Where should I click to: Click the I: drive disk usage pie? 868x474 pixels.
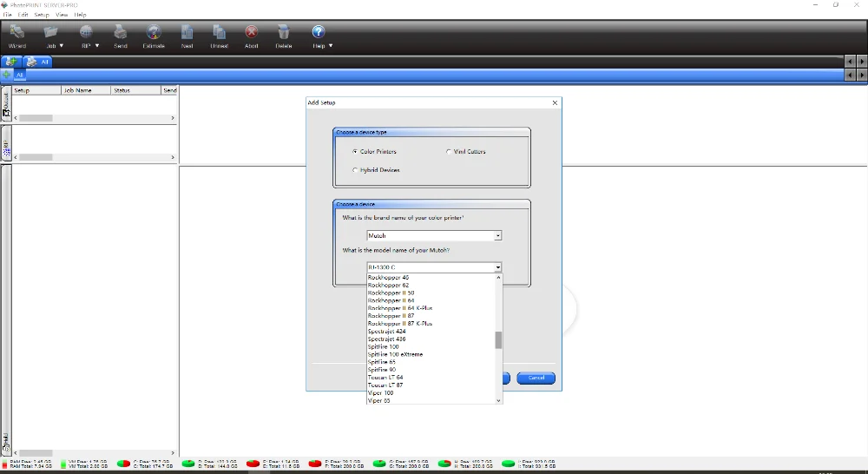tap(508, 464)
